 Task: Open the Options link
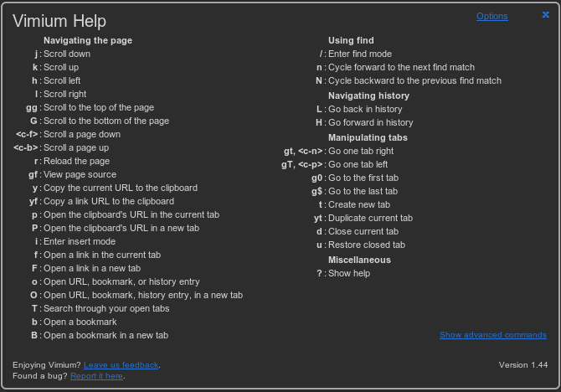click(492, 16)
